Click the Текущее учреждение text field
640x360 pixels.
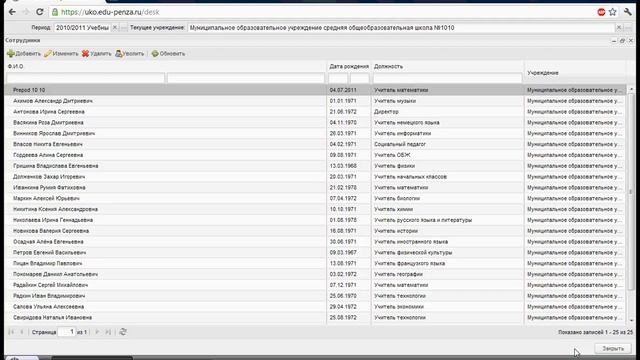(x=401, y=28)
